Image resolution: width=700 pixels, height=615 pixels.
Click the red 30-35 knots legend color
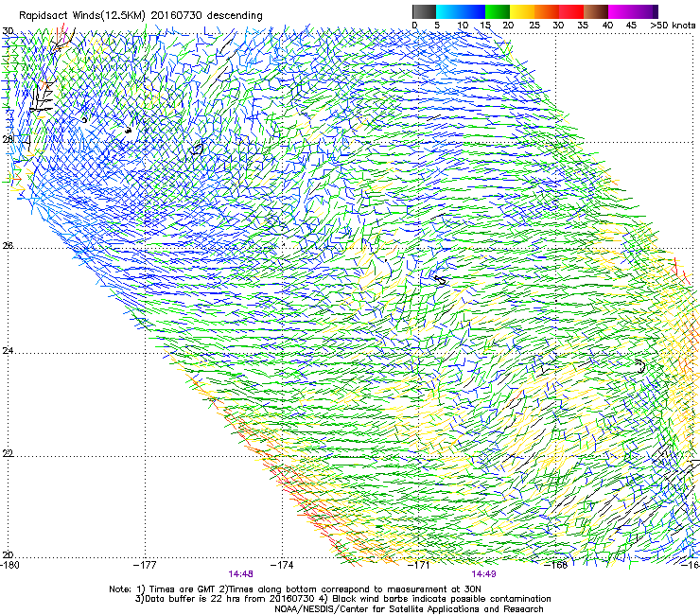point(571,11)
